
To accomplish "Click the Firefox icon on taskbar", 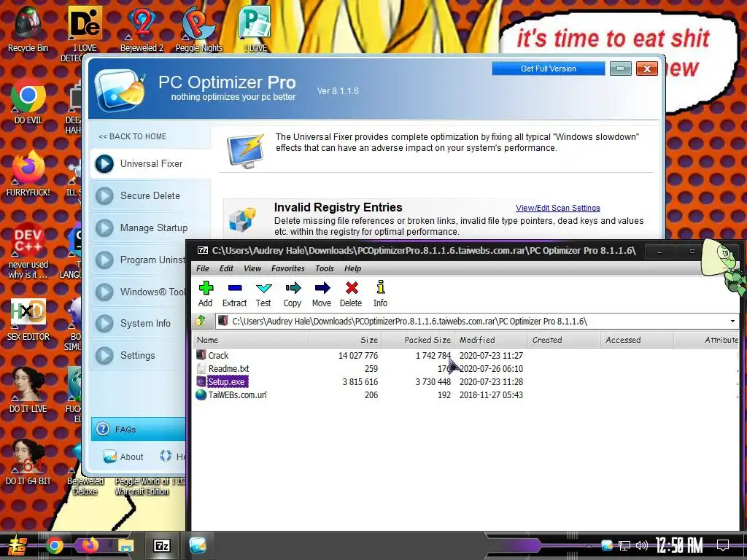I will click(x=90, y=545).
